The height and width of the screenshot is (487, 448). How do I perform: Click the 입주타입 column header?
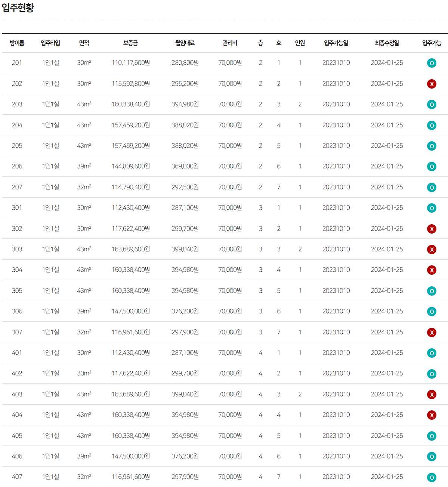(x=50, y=43)
